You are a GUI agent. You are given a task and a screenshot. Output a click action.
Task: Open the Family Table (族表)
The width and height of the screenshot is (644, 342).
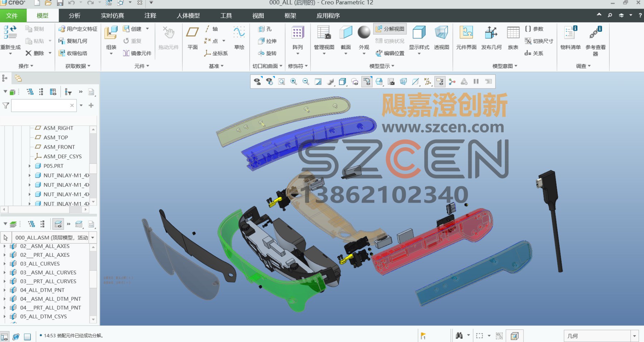pos(513,38)
